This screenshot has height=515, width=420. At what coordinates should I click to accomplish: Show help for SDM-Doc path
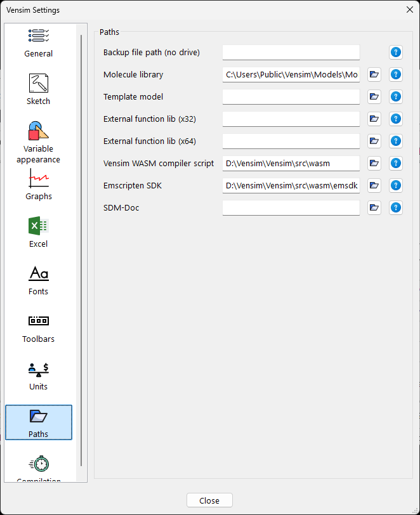[396, 208]
